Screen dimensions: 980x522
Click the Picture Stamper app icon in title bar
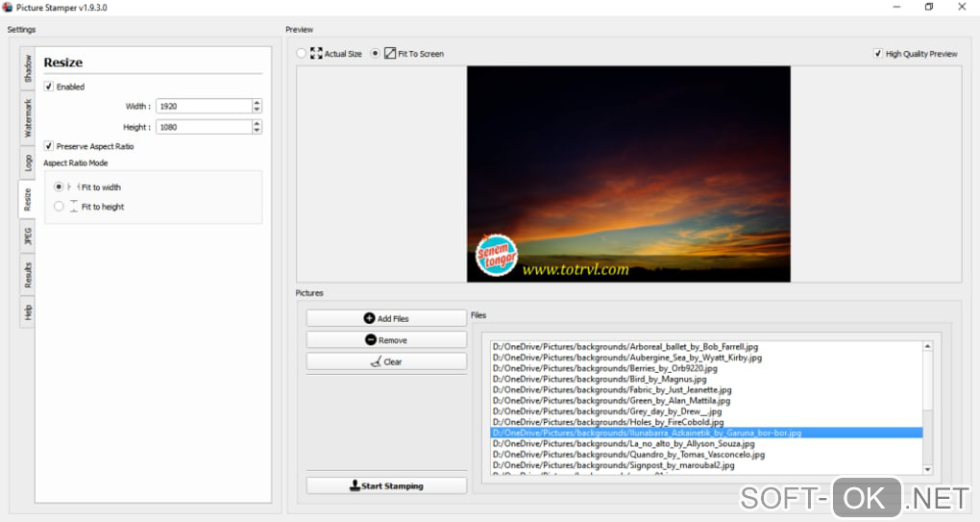(8, 8)
